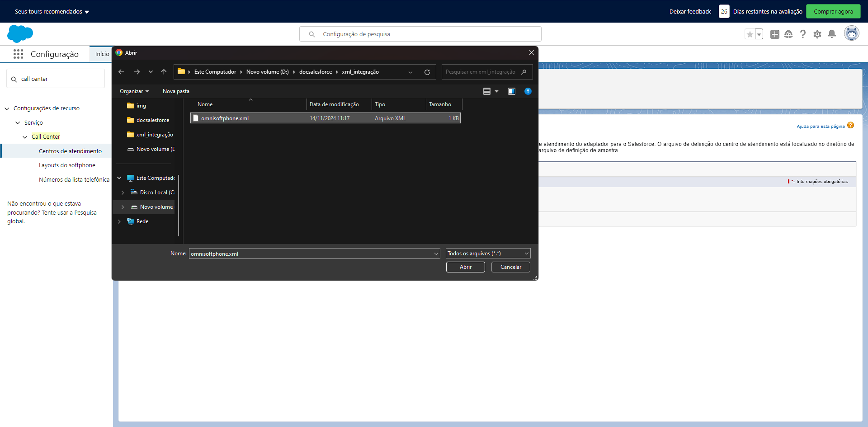This screenshot has width=868, height=427.
Task: Click Salesforce cloud logo
Action: pos(20,34)
